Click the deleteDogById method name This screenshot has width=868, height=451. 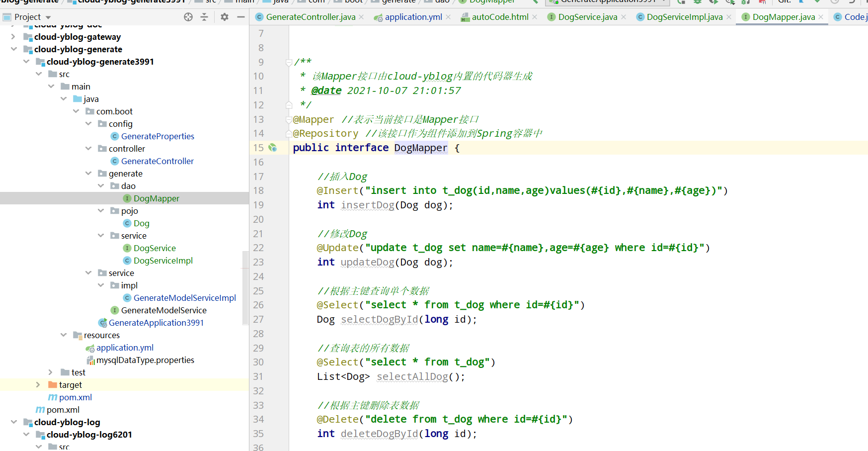coord(380,434)
